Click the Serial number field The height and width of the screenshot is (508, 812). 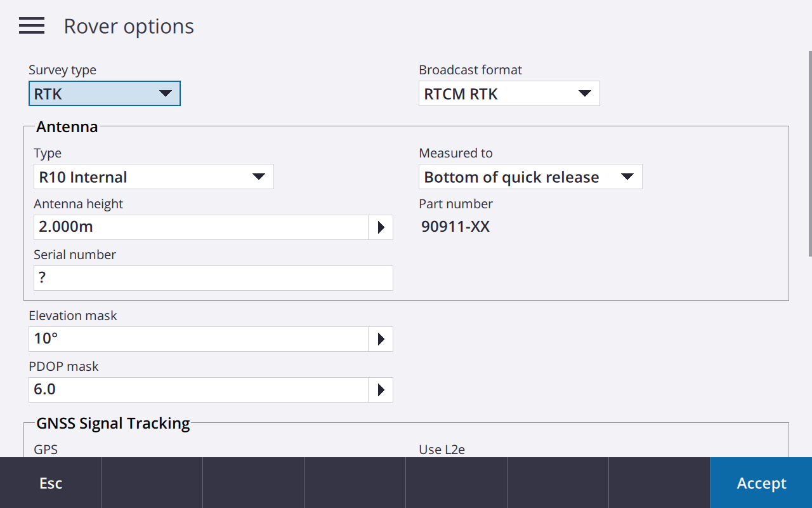click(x=213, y=278)
